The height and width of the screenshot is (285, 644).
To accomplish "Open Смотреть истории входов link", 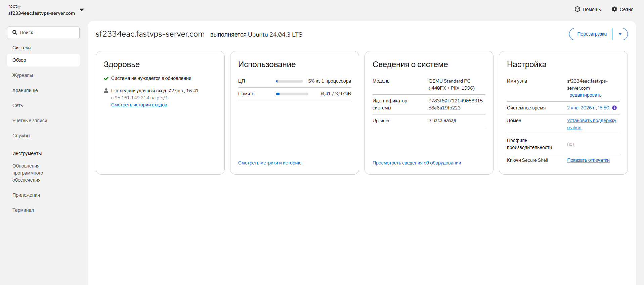I will [139, 105].
